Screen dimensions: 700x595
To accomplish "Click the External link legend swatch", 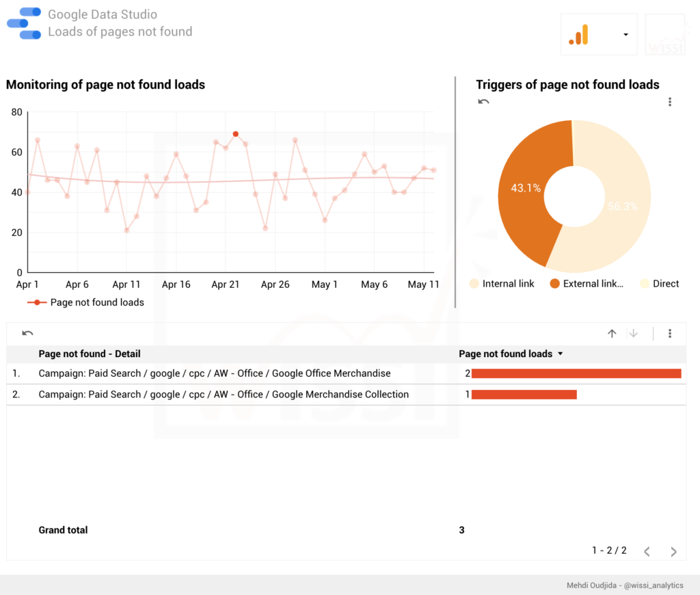I will tap(555, 284).
